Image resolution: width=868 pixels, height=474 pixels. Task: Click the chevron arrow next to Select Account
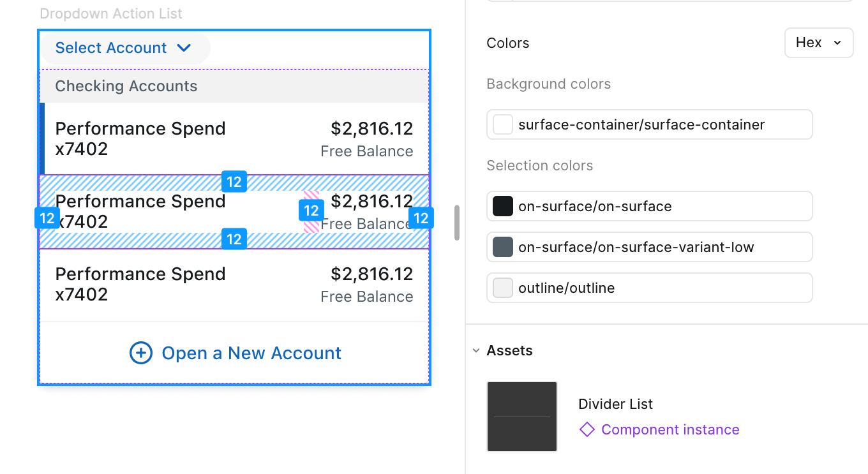[184, 48]
